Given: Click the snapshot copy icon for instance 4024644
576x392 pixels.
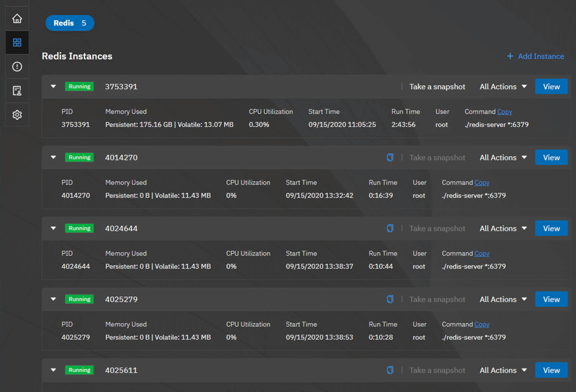Looking at the screenshot, I should (390, 228).
